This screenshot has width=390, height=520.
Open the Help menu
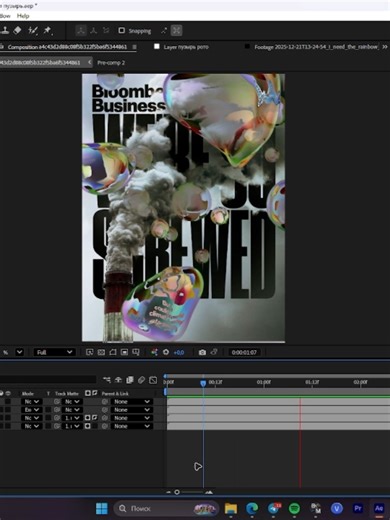click(x=23, y=16)
